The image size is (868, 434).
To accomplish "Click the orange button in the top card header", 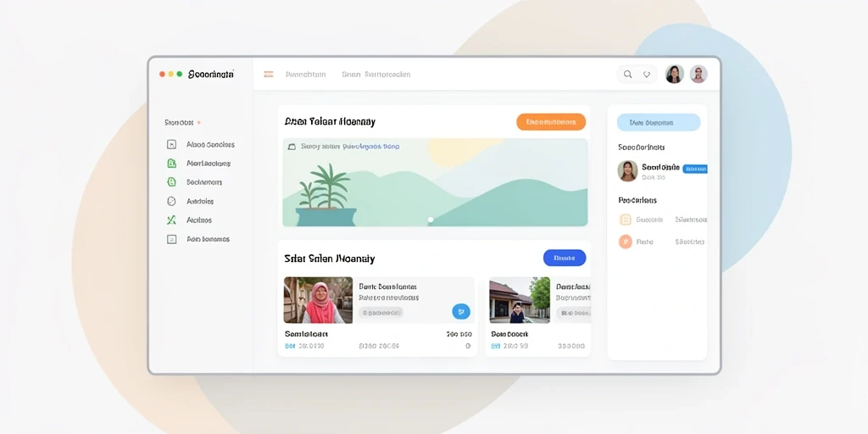I will [x=551, y=122].
